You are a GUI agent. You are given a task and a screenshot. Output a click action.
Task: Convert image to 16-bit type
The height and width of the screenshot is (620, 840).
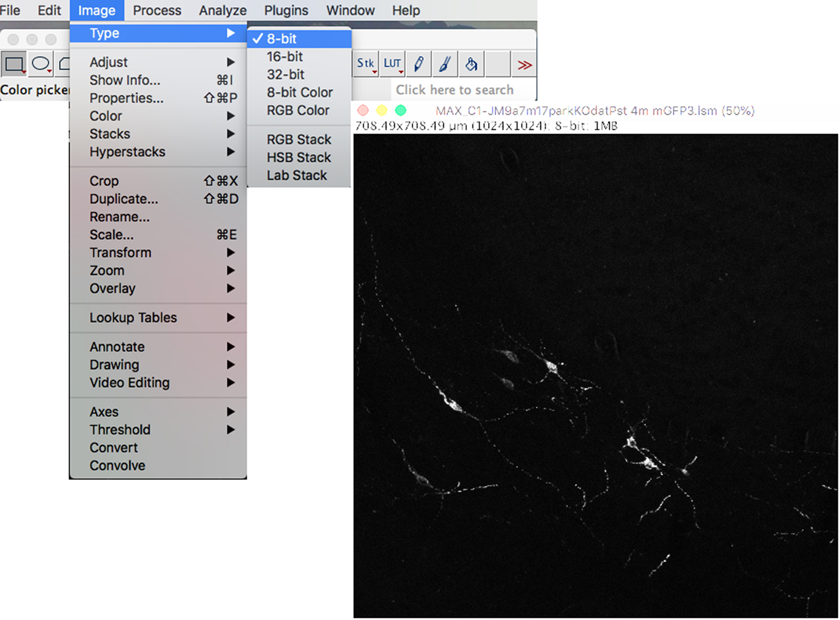click(x=299, y=57)
